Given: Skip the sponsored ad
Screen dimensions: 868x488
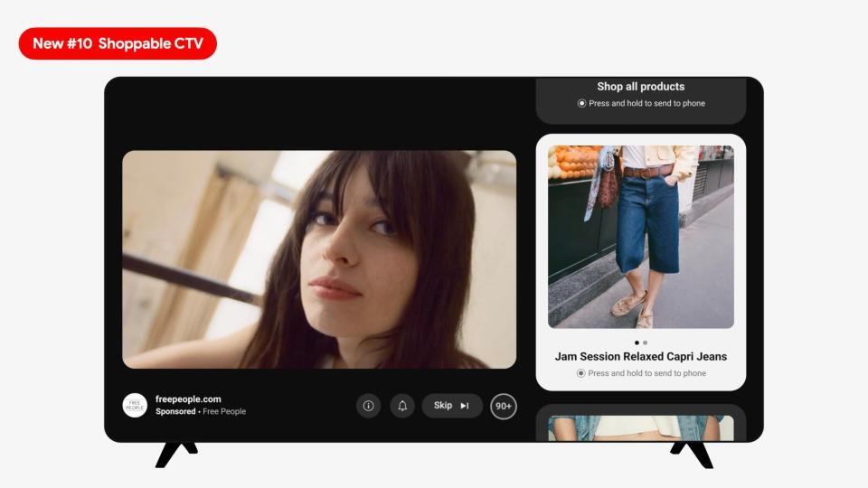Looking at the screenshot, I should (452, 406).
